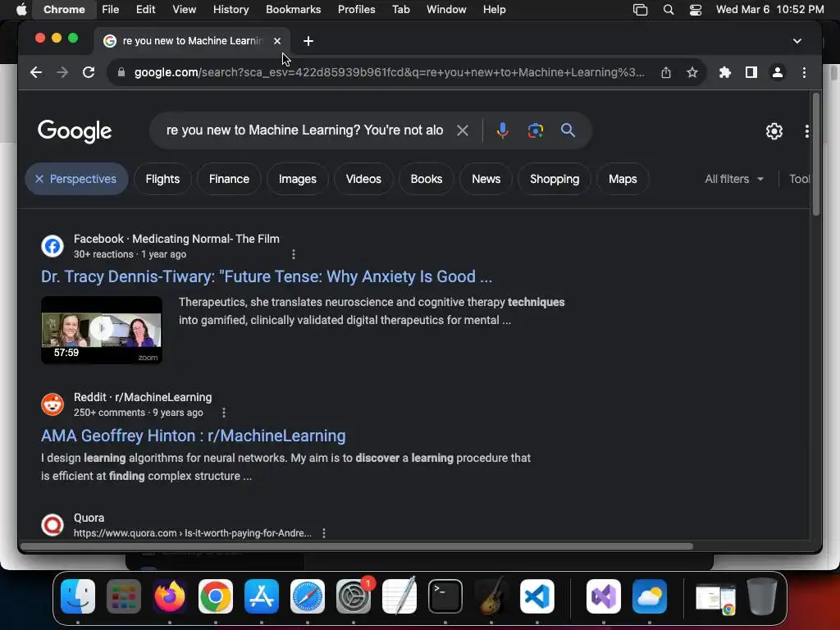
Task: Start voice search with the microphone
Action: (503, 130)
